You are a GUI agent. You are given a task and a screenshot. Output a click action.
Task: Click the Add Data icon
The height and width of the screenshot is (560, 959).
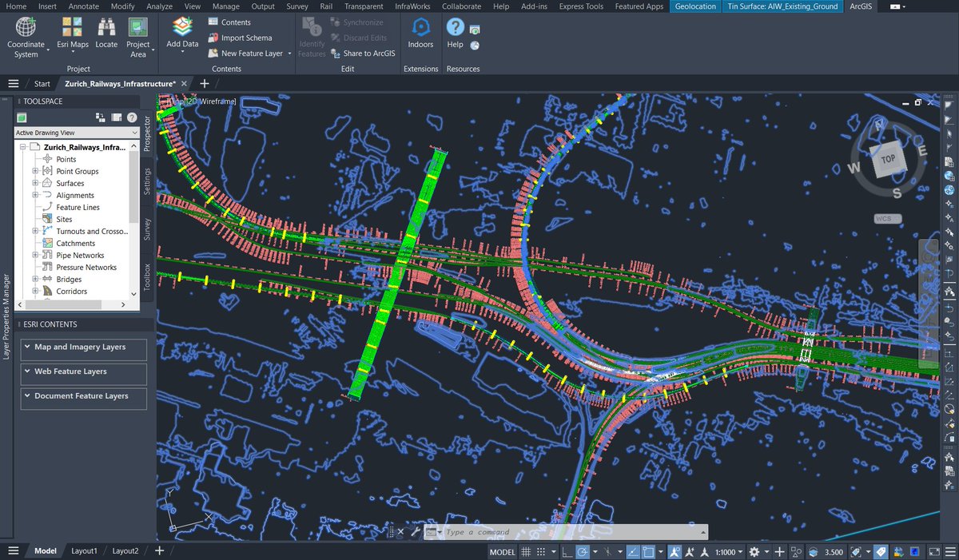pyautogui.click(x=181, y=32)
